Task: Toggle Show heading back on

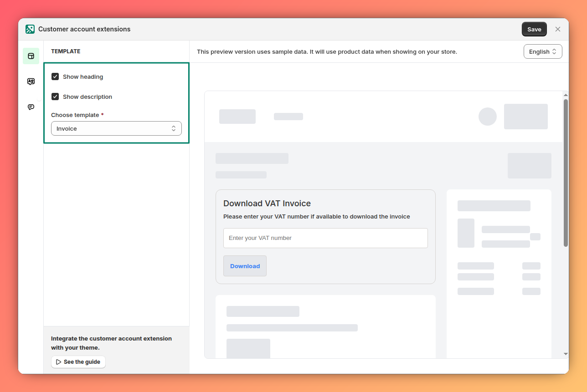Action: [55, 76]
